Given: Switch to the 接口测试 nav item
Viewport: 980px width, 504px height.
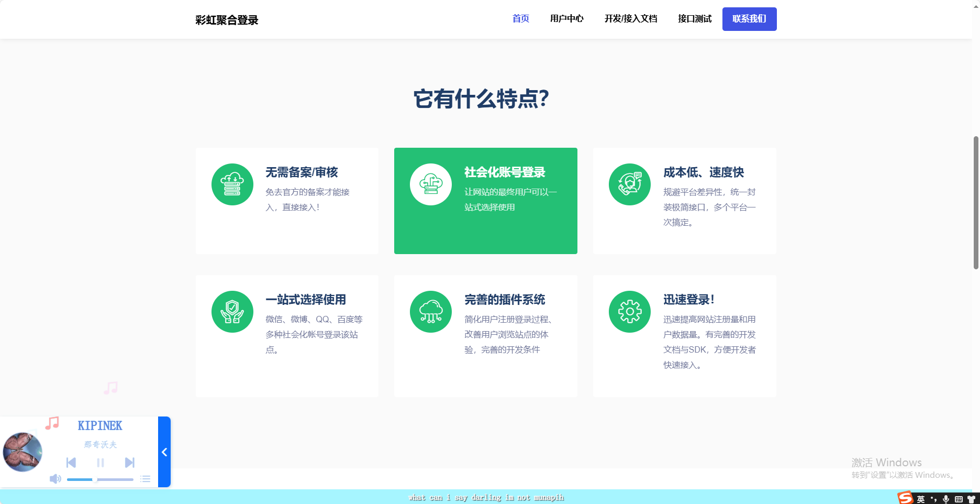Looking at the screenshot, I should (x=694, y=19).
